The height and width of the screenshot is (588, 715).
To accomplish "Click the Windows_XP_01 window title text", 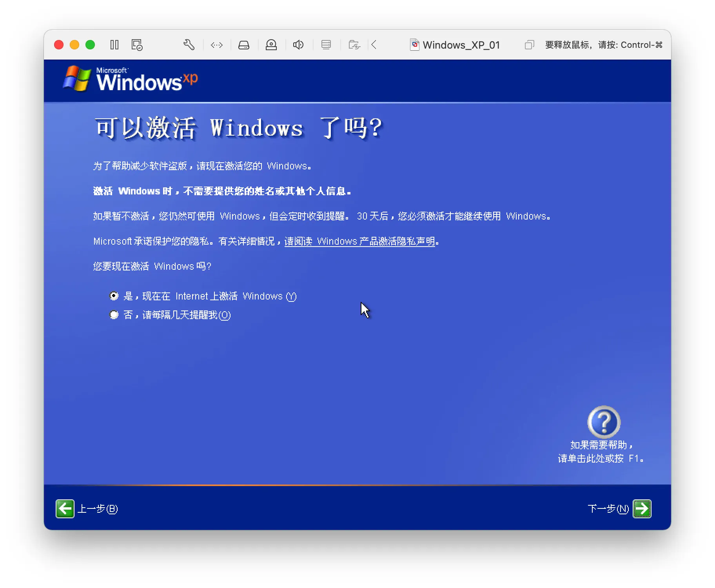I will point(461,45).
